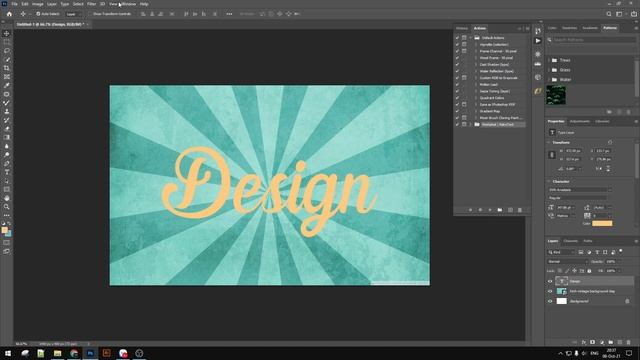Toggle checkmark for Quadrant Colors action
The image size is (640, 360).
pyautogui.click(x=457, y=98)
